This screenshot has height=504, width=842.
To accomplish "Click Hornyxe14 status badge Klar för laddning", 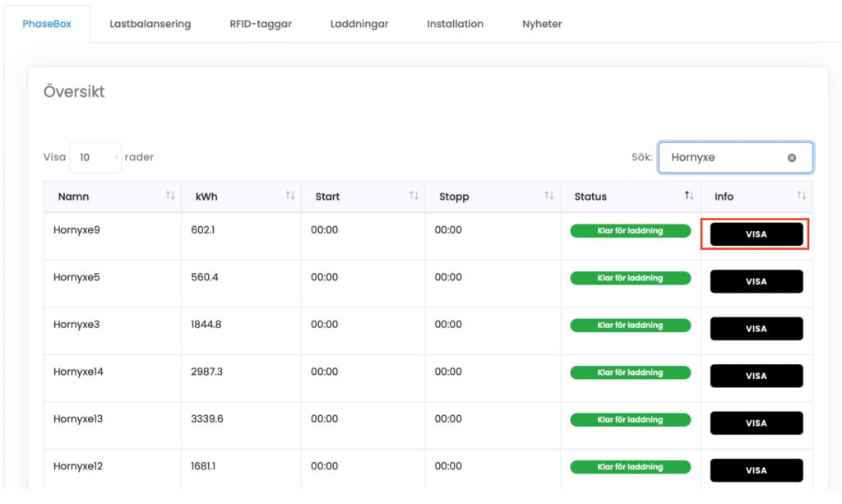I will coord(631,372).
